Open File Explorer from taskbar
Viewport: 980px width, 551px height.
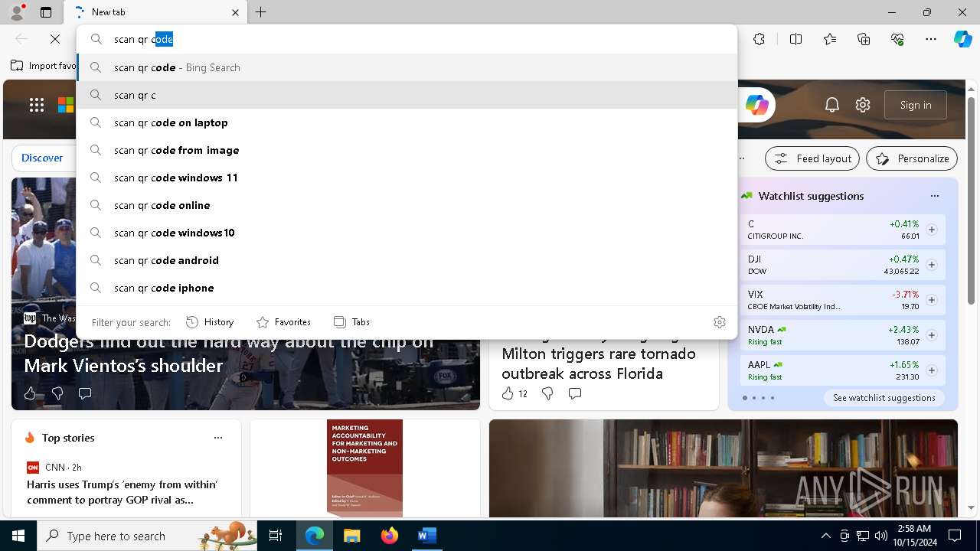[352, 536]
